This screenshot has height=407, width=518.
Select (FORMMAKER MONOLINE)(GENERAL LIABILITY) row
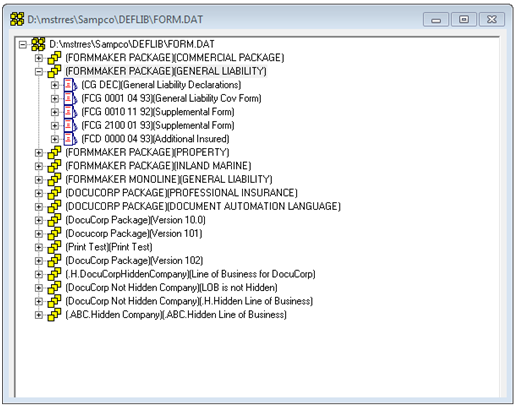click(169, 179)
